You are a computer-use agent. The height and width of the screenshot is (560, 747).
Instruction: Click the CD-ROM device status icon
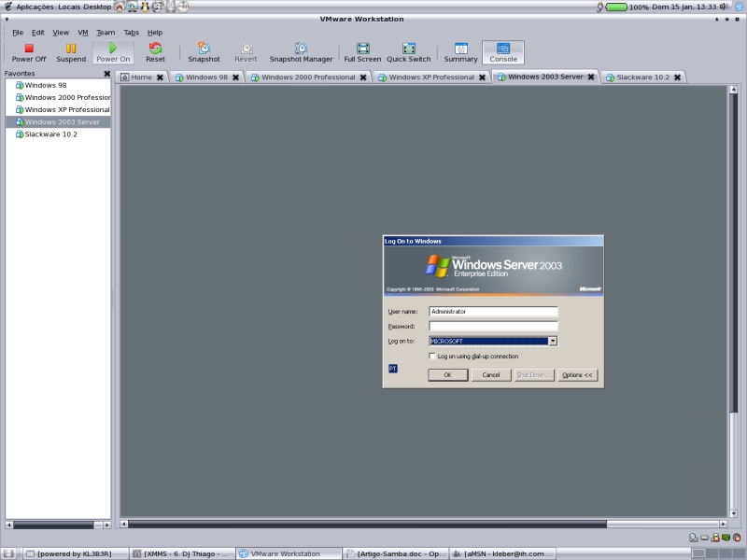[694, 538]
